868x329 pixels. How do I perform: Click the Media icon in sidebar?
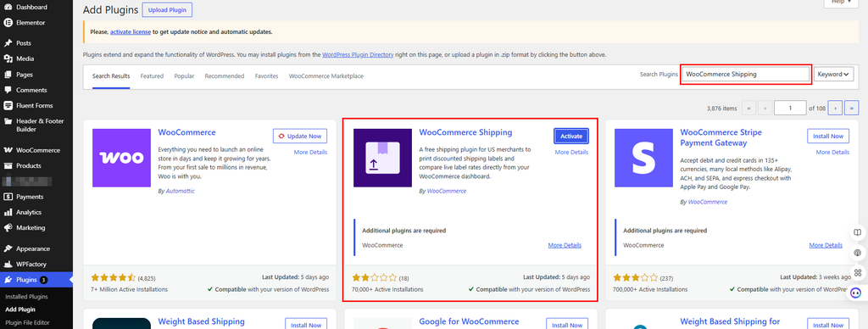coord(8,59)
